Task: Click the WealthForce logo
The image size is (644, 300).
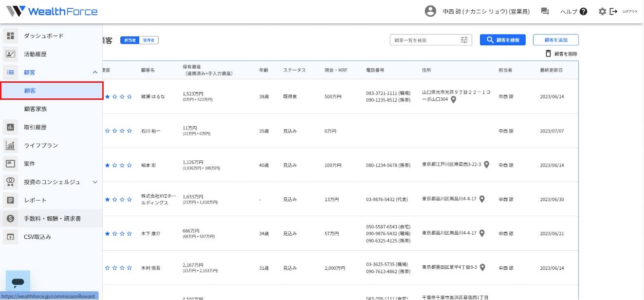Action: click(x=52, y=11)
